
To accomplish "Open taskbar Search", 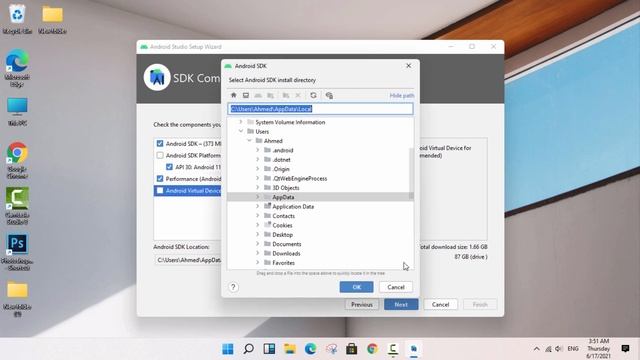I will 248,349.
